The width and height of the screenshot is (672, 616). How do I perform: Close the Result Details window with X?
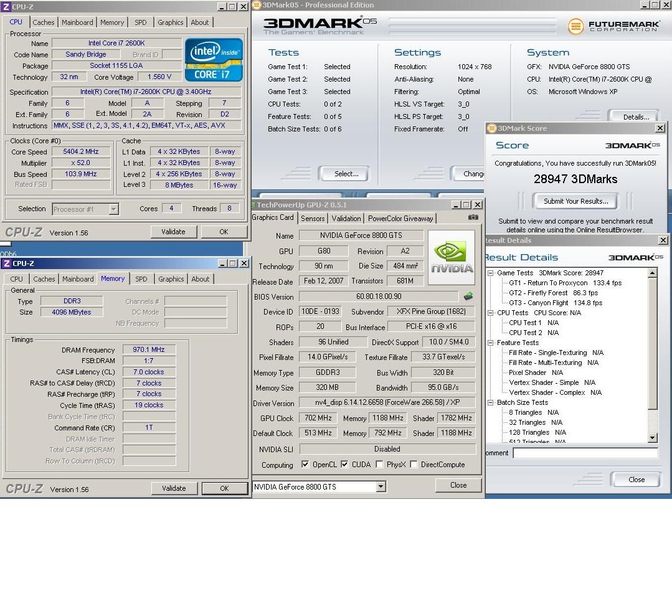pos(663,240)
